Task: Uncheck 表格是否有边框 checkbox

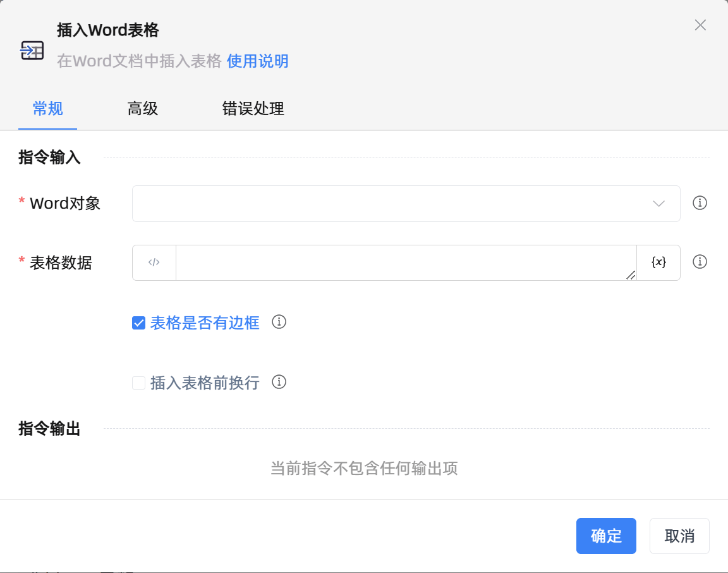Action: (139, 323)
